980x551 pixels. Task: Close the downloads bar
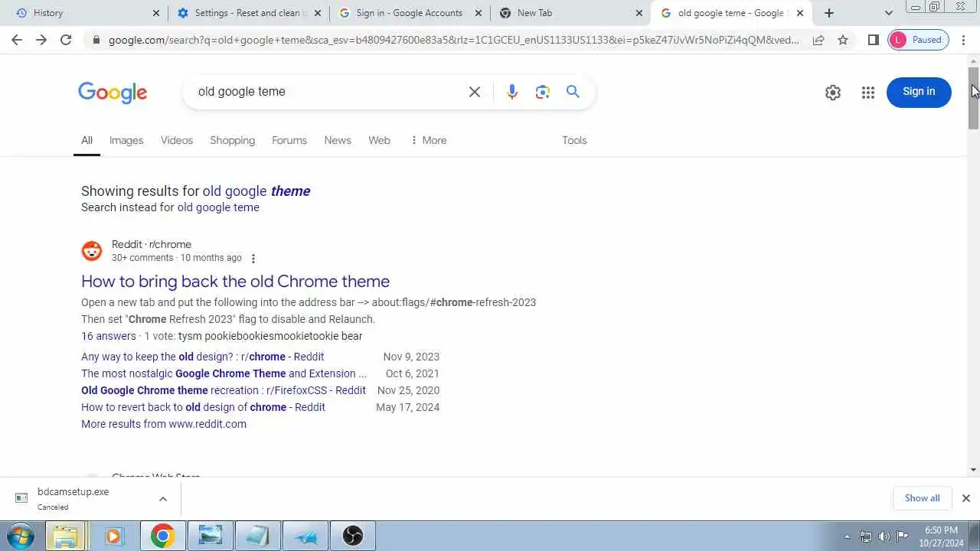click(965, 498)
